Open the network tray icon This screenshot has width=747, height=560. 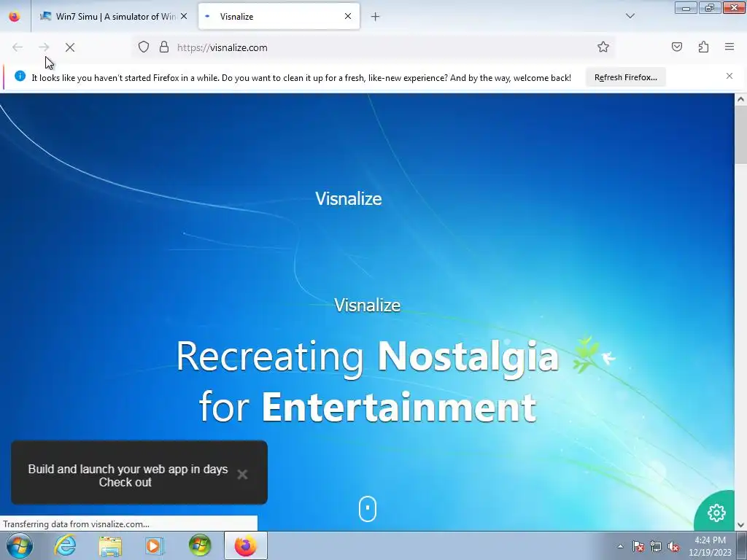click(x=656, y=547)
